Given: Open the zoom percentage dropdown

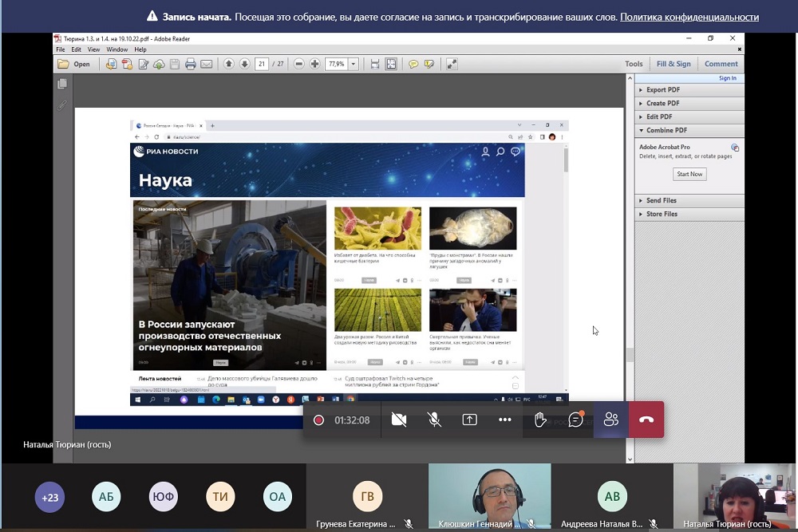Looking at the screenshot, I should click(354, 64).
